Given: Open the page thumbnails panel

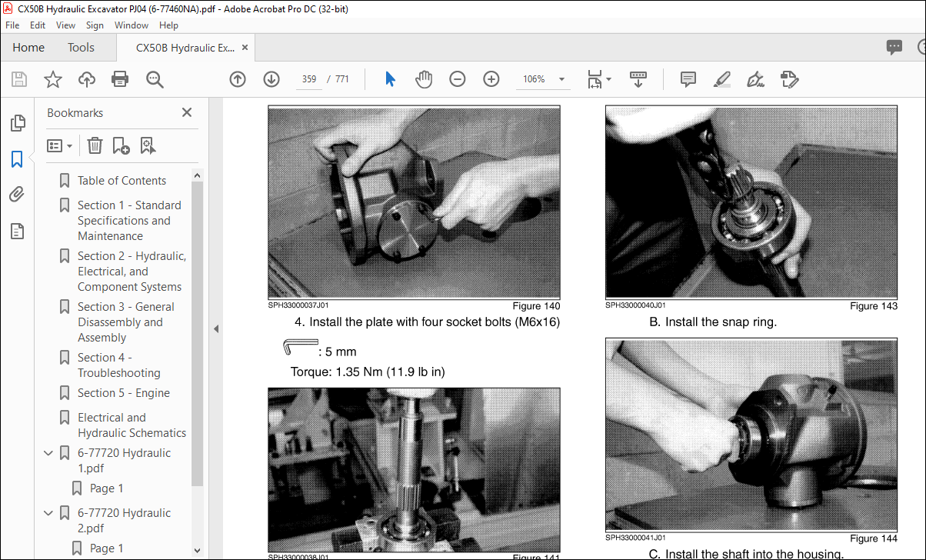Looking at the screenshot, I should [18, 123].
